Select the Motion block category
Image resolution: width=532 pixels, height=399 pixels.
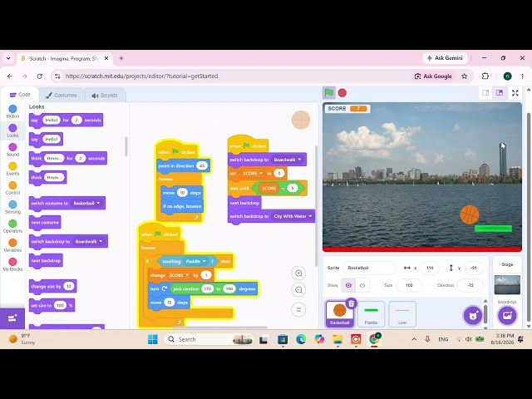(12, 111)
